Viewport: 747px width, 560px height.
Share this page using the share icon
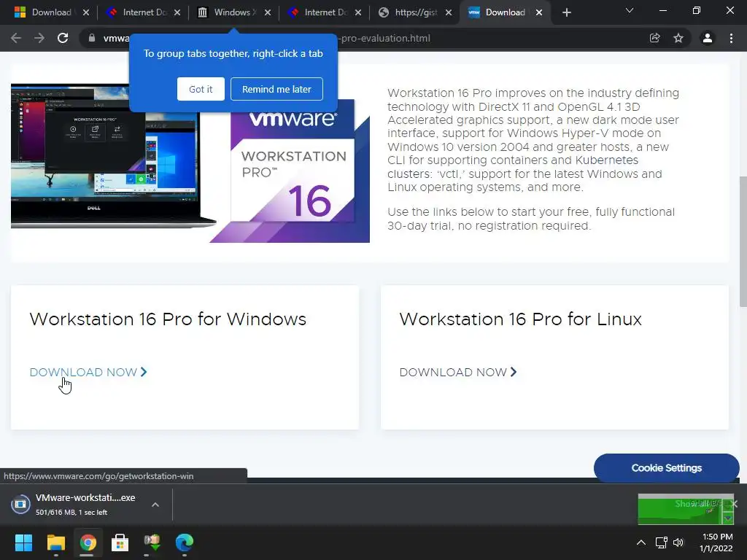click(654, 38)
